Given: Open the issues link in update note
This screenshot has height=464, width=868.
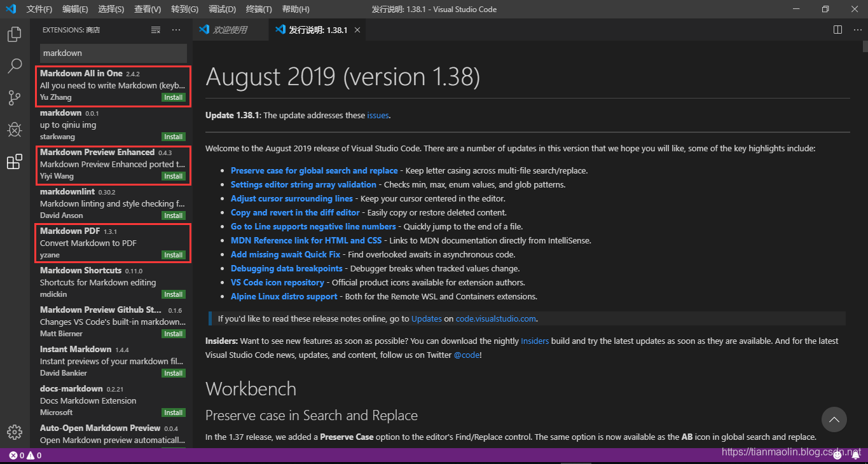Looking at the screenshot, I should [x=377, y=116].
